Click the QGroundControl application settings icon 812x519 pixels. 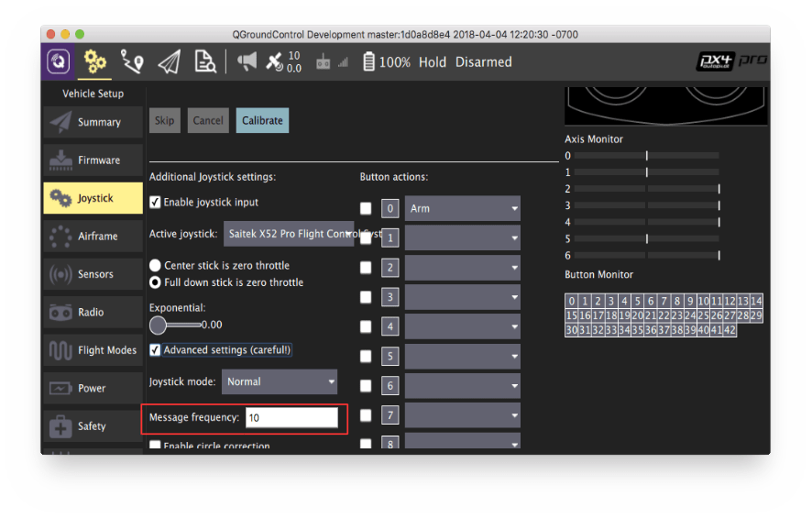[59, 61]
